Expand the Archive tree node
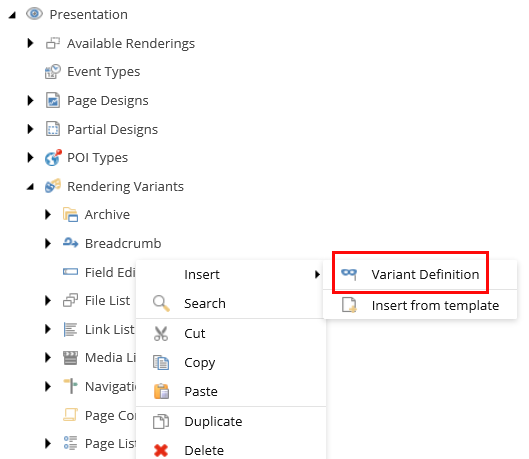The height and width of the screenshot is (459, 529). click(48, 214)
